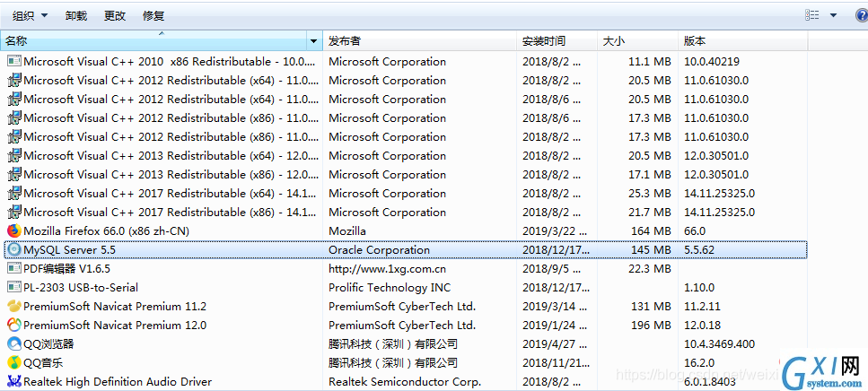This screenshot has height=391, width=868.
Task: Click the 卸载 button
Action: (75, 15)
